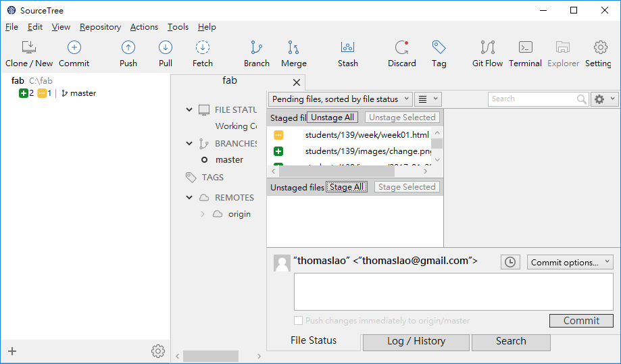Viewport: 621px width, 364px height.
Task: Push changes with the Push icon
Action: point(128,47)
